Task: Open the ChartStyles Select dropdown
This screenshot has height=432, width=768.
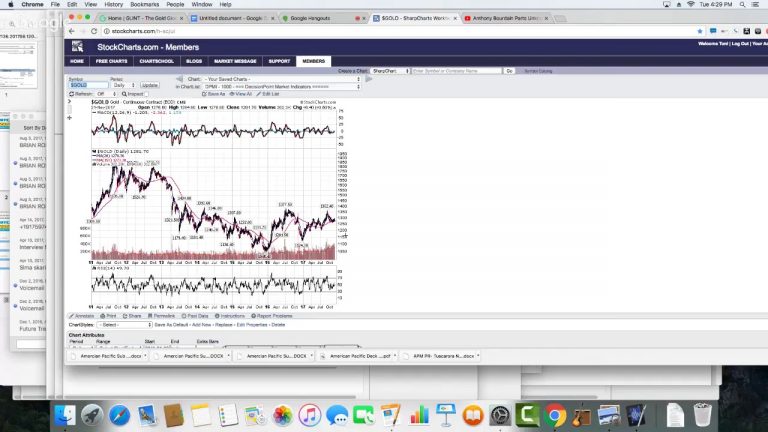Action: click(x=124, y=325)
